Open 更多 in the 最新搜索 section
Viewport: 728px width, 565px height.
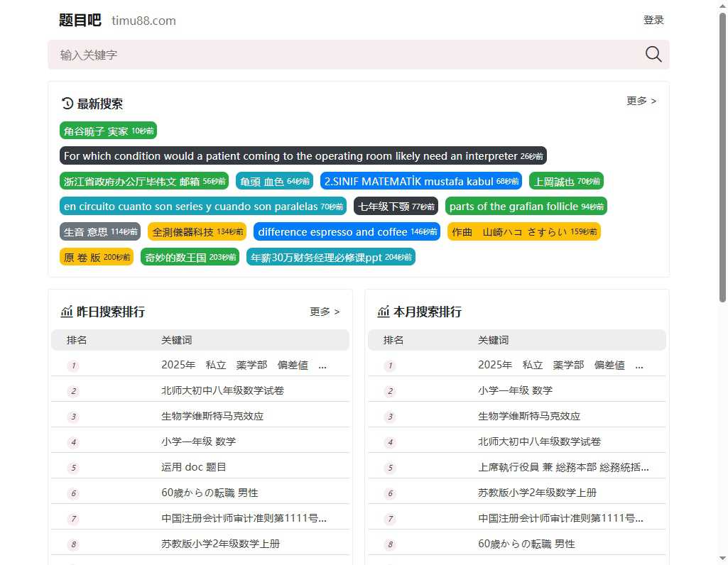point(638,101)
